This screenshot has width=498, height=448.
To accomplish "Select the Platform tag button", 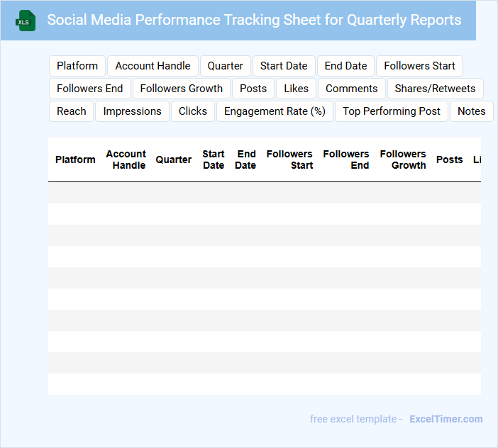I will tap(77, 66).
